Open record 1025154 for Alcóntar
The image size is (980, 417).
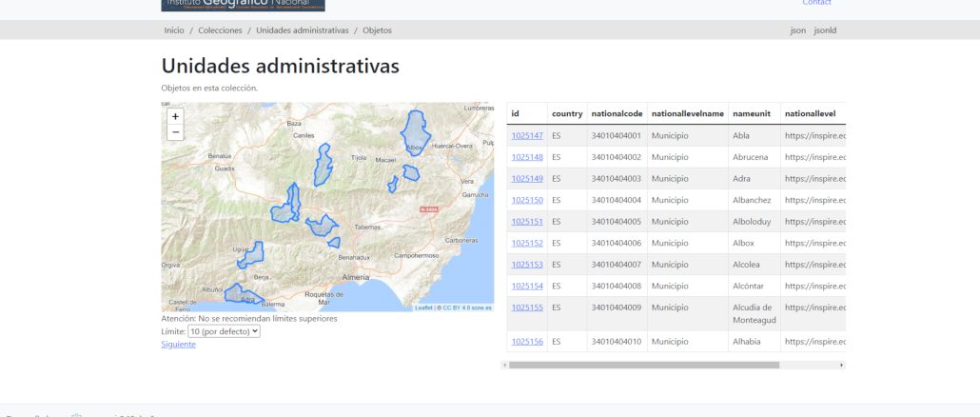[527, 286]
